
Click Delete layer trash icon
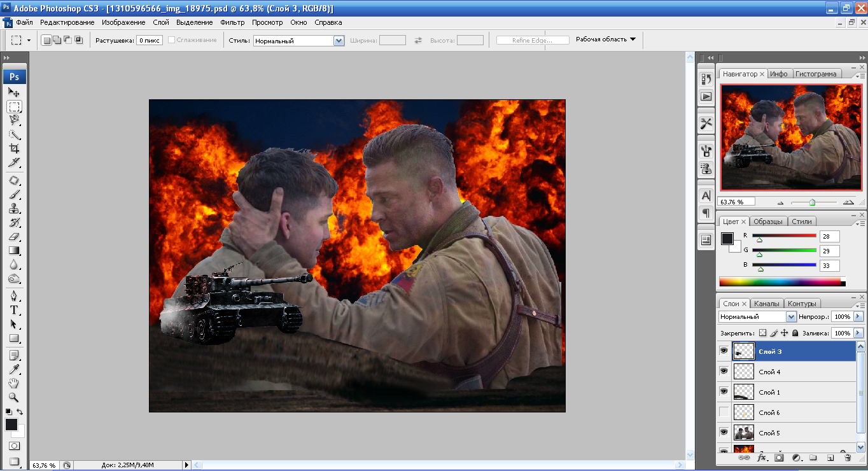tap(847, 458)
